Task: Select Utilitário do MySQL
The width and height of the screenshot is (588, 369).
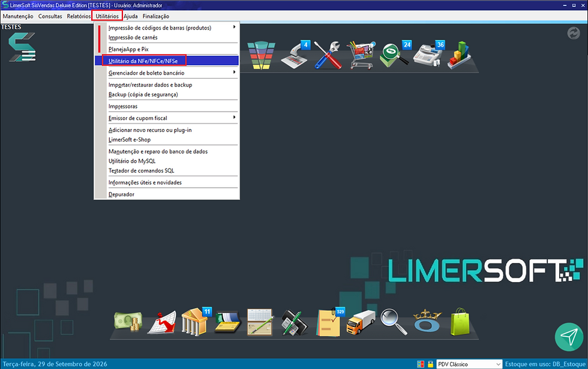Action: (167, 161)
